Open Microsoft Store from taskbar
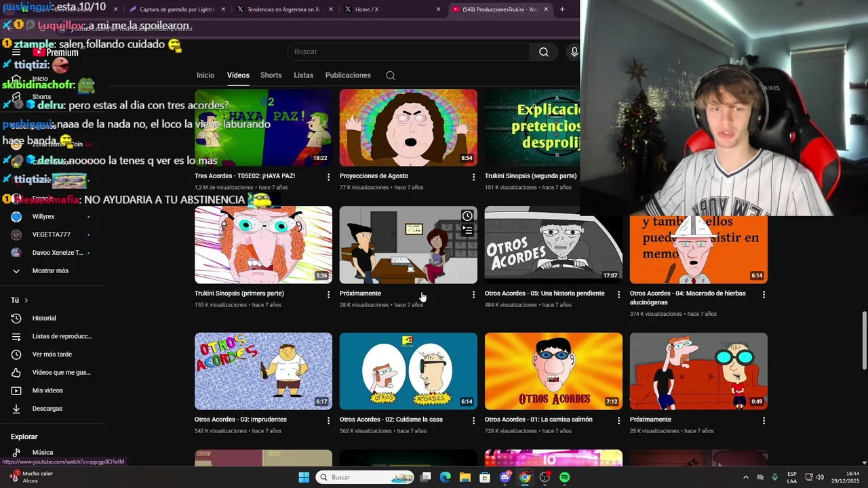 [x=485, y=477]
